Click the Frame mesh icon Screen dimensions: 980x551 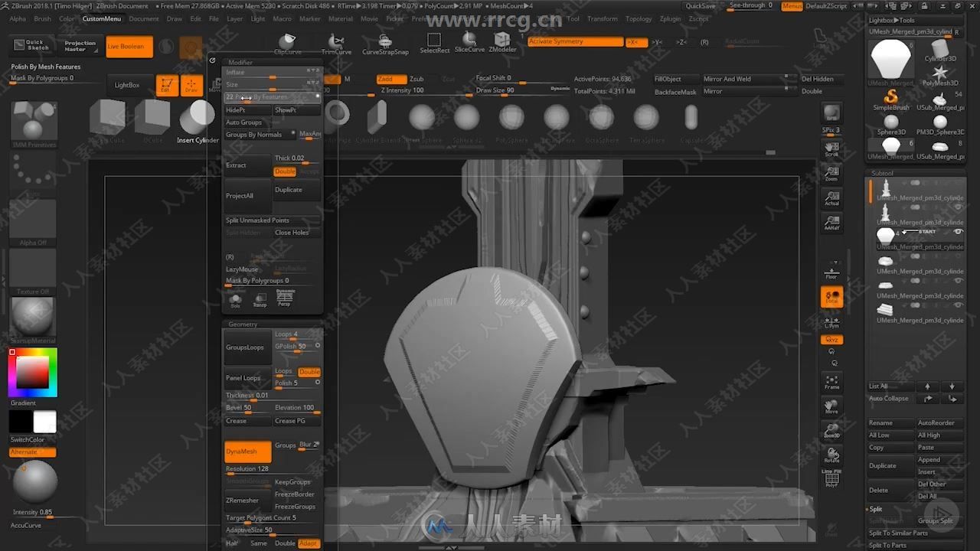(831, 381)
